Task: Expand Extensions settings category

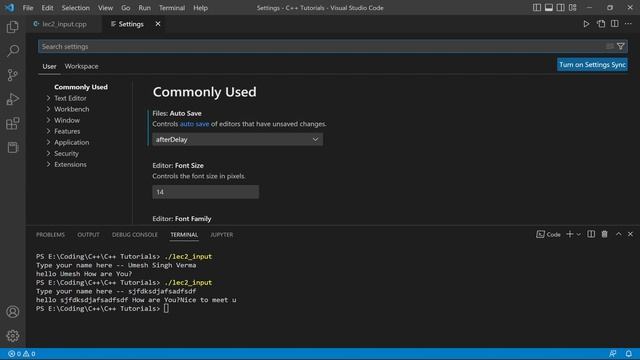Action: tap(70, 164)
